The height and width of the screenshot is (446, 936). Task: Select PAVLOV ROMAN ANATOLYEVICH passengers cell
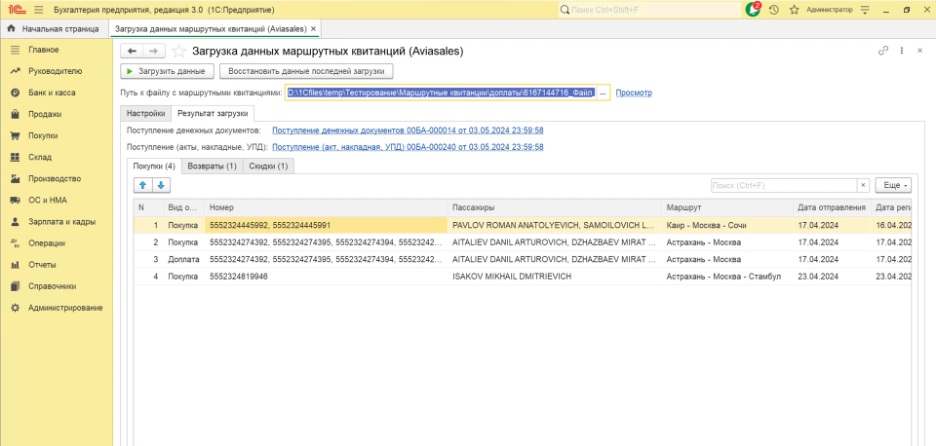(x=555, y=226)
